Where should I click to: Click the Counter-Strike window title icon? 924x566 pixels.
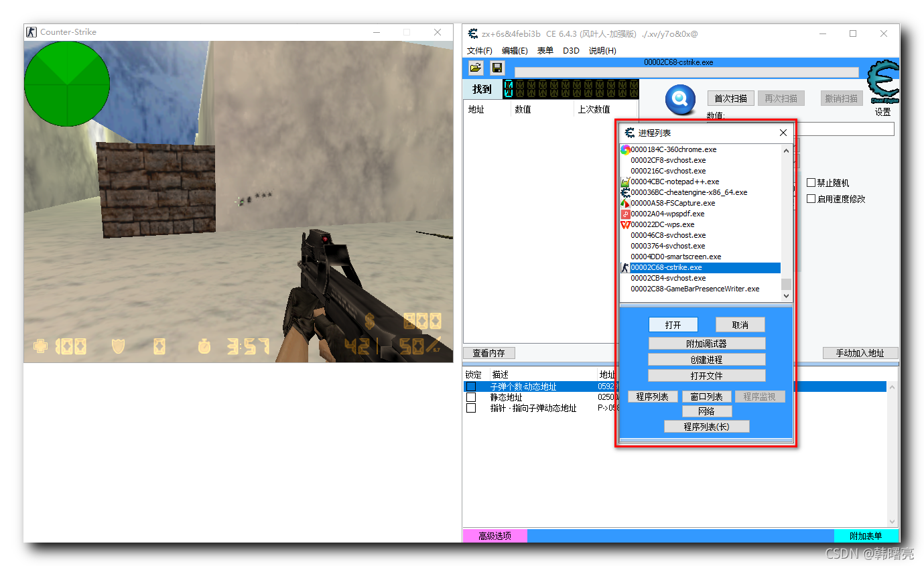click(31, 31)
